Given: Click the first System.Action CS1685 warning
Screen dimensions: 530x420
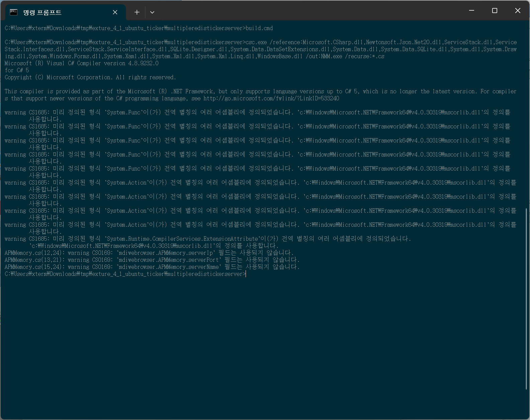Looking at the screenshot, I should [260, 186].
